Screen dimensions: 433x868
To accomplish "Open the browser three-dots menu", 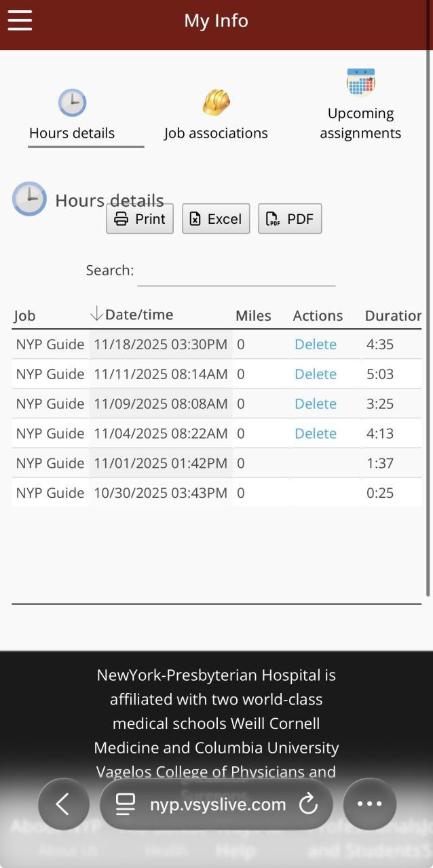I will pyautogui.click(x=369, y=804).
